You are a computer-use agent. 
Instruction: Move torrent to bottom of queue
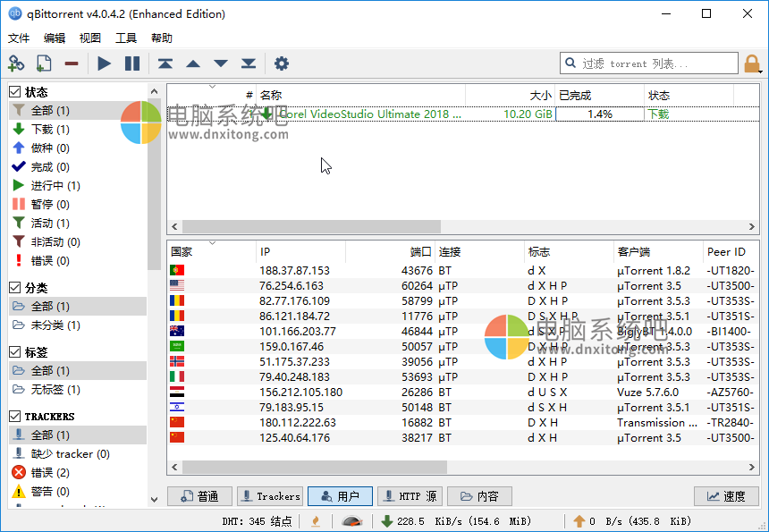(x=249, y=63)
